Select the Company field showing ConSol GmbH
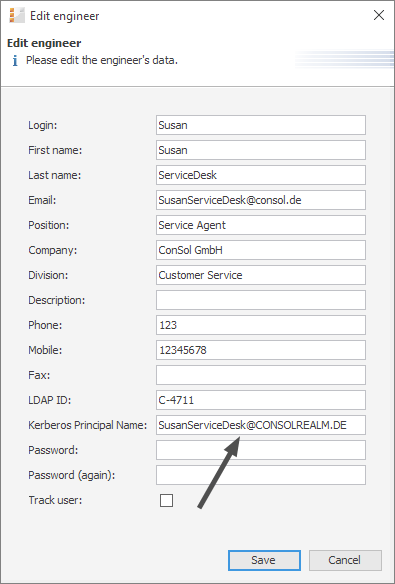 261,250
